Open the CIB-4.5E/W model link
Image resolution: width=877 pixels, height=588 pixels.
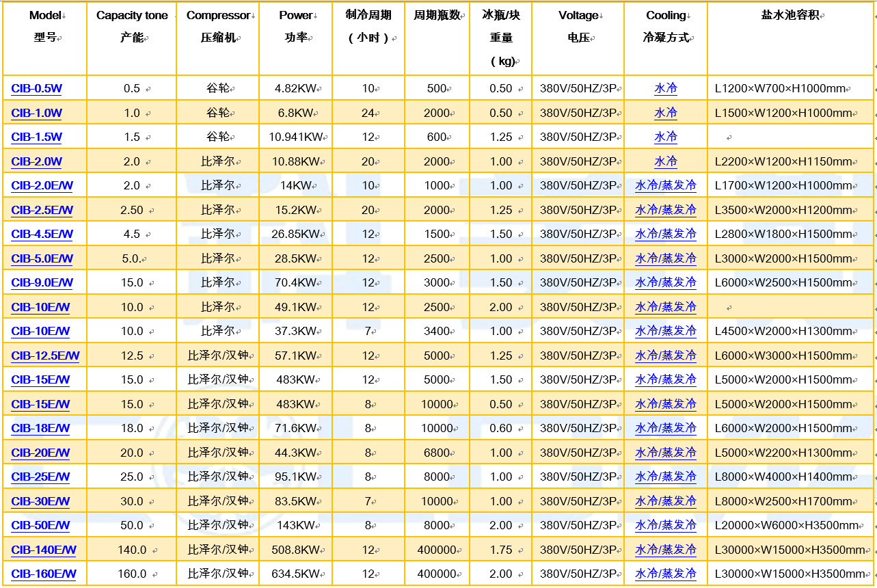click(42, 234)
